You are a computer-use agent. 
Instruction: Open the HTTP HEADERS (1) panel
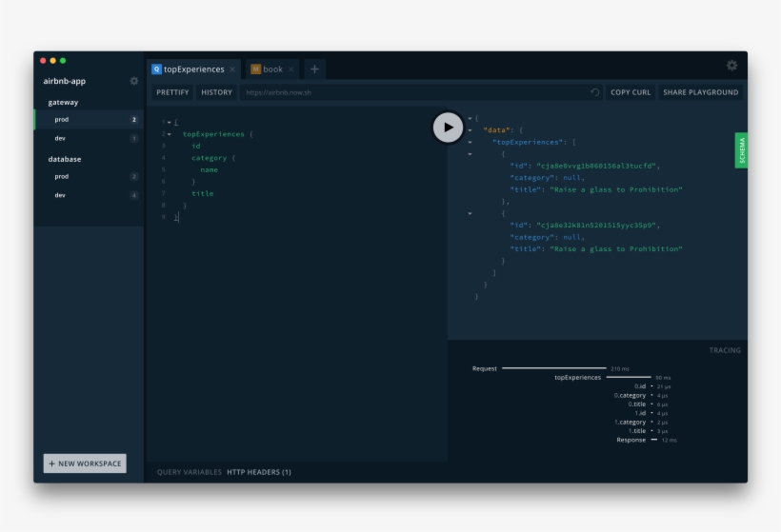(259, 472)
